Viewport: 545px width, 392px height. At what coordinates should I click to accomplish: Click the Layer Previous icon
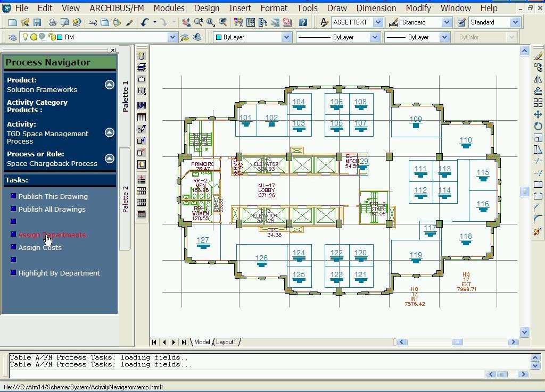tap(197, 37)
